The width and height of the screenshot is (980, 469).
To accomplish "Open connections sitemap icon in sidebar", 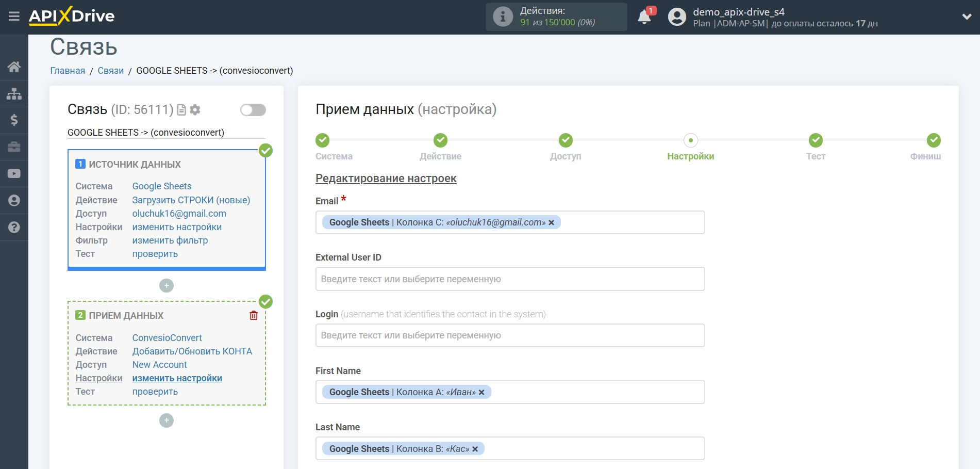I will click(14, 93).
